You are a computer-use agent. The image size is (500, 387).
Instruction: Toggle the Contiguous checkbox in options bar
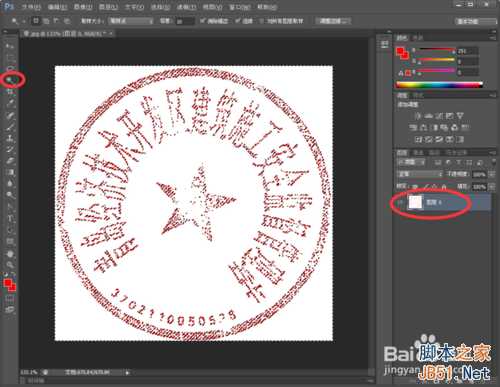coord(237,21)
